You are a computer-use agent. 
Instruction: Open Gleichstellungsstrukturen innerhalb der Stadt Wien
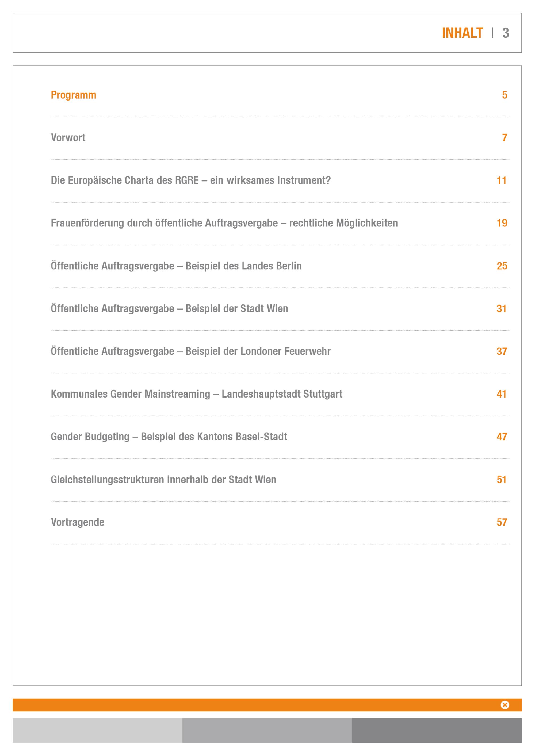(x=163, y=480)
